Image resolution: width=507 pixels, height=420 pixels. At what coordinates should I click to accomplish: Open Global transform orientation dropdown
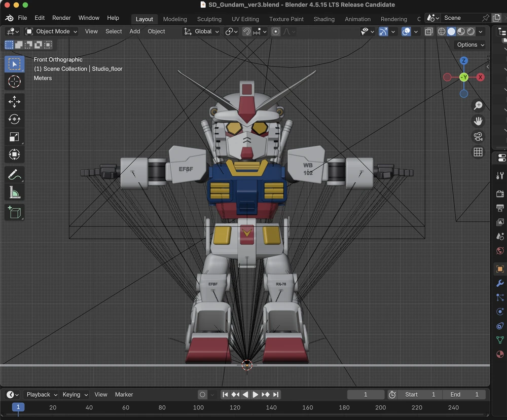[x=201, y=31]
